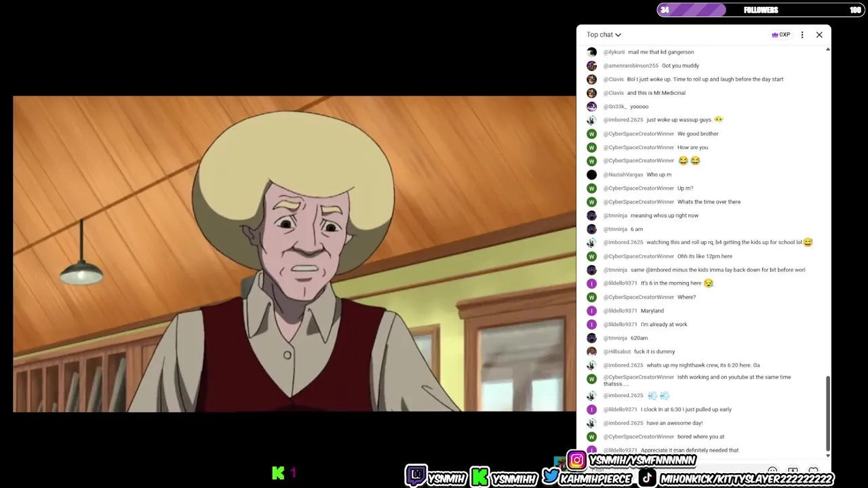This screenshot has height=488, width=868.
Task: Click W avatar beside 'bored where you at'
Action: pyautogui.click(x=592, y=436)
